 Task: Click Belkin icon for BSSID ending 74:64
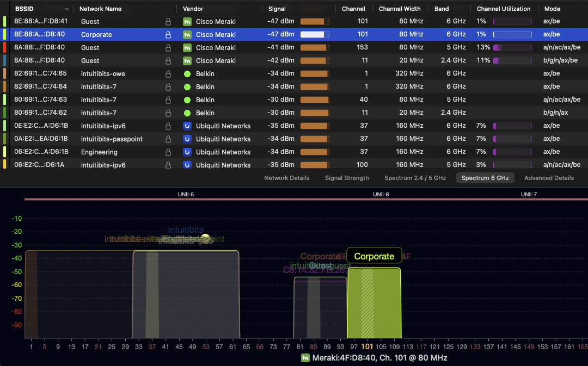point(187,87)
